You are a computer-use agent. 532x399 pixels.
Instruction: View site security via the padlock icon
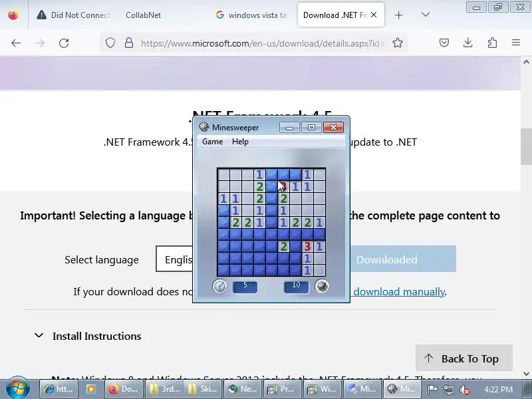point(129,43)
